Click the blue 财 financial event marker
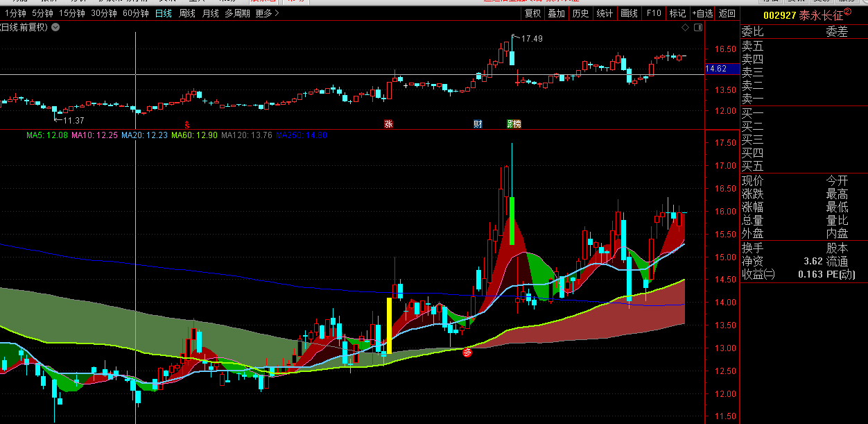The width and height of the screenshot is (868, 424). (x=478, y=124)
